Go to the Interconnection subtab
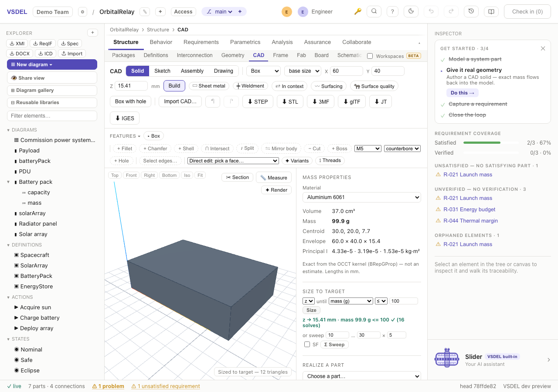This screenshot has width=558, height=392. click(195, 55)
